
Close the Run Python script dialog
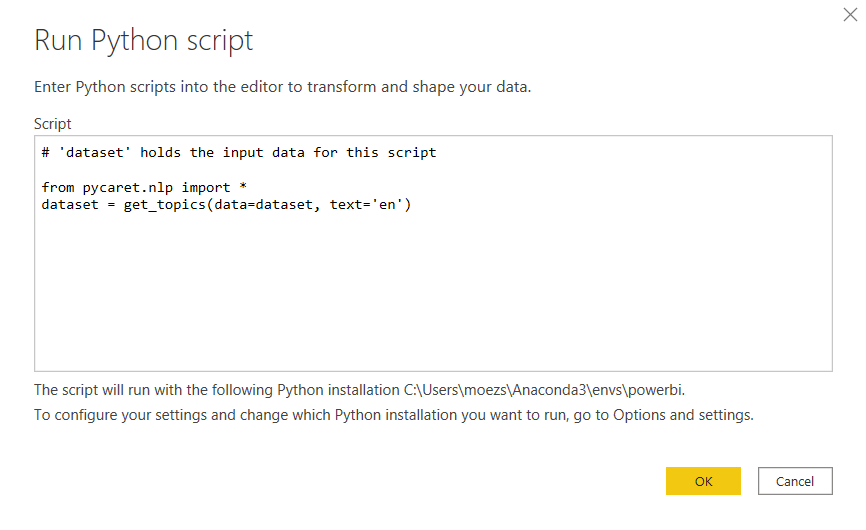click(849, 16)
